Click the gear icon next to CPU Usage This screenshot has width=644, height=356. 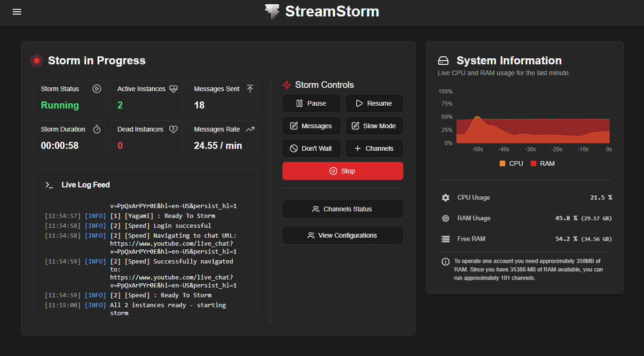[445, 198]
